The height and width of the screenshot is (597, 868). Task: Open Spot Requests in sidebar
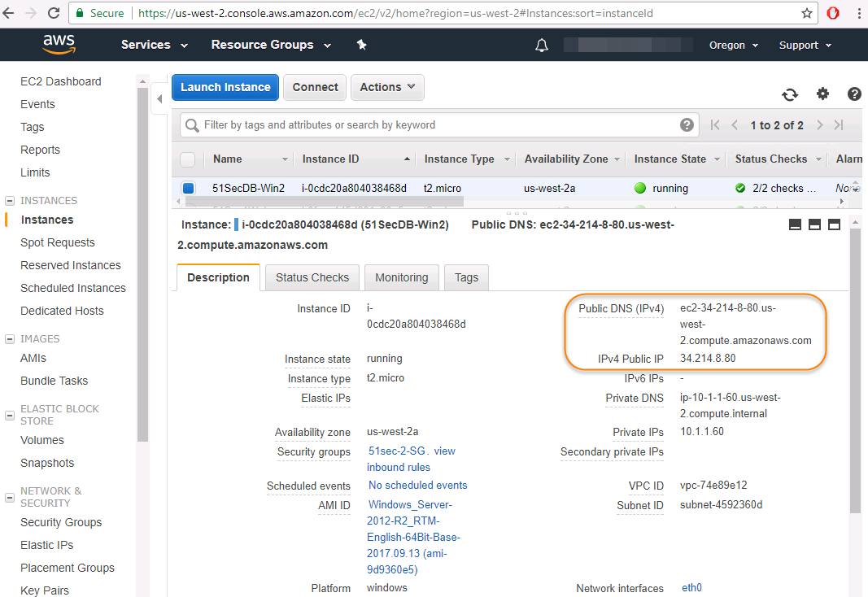click(x=58, y=242)
